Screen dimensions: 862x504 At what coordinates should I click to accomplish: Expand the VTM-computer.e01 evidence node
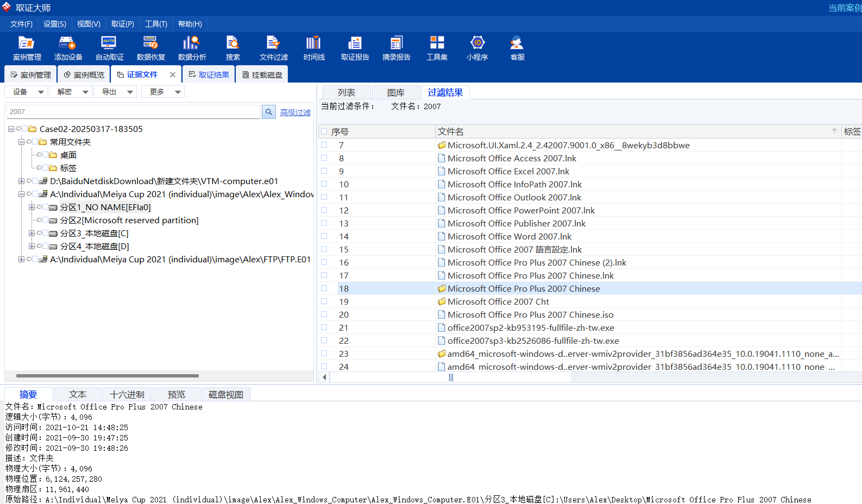click(x=21, y=181)
